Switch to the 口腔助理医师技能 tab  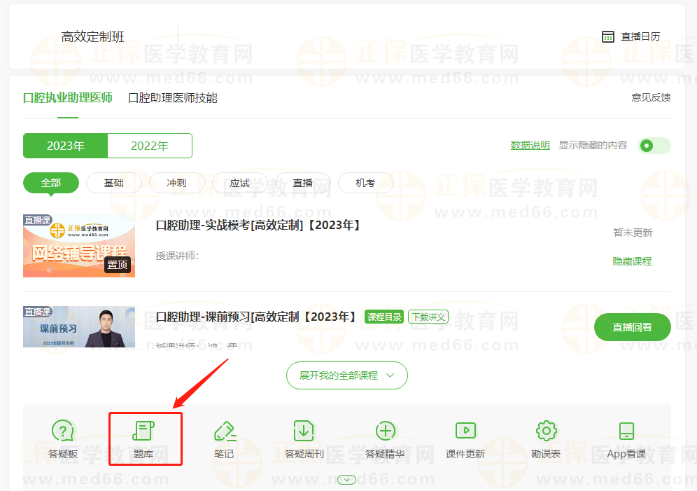click(x=172, y=98)
